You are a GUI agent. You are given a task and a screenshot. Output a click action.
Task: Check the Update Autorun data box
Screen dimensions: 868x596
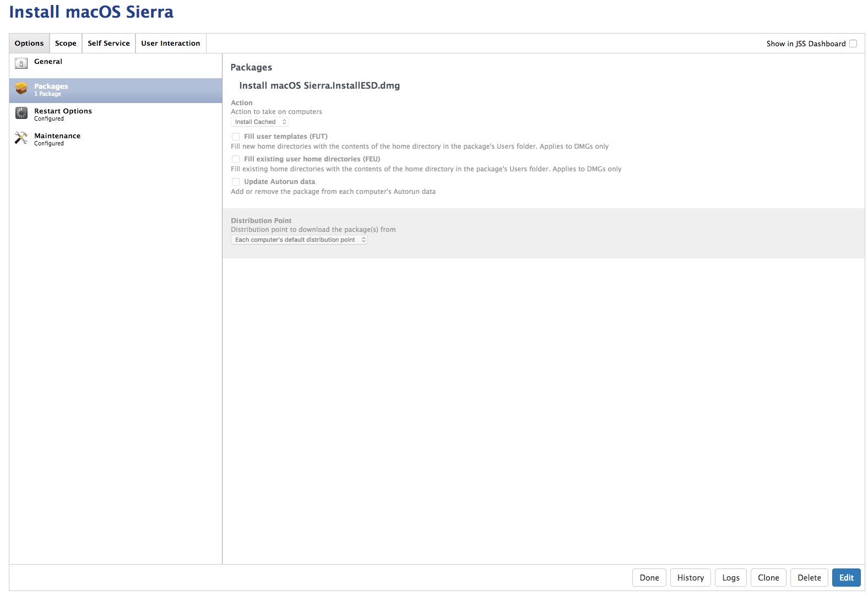coord(236,182)
